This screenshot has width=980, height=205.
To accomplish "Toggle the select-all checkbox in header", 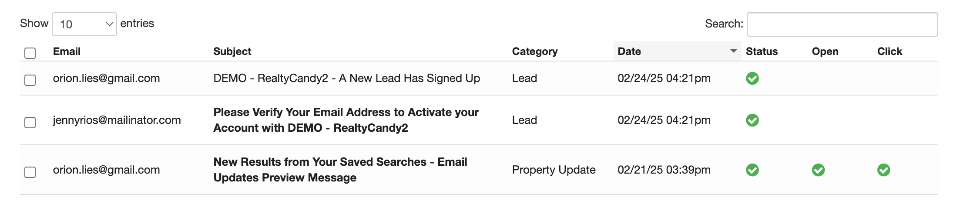I will pos(30,53).
